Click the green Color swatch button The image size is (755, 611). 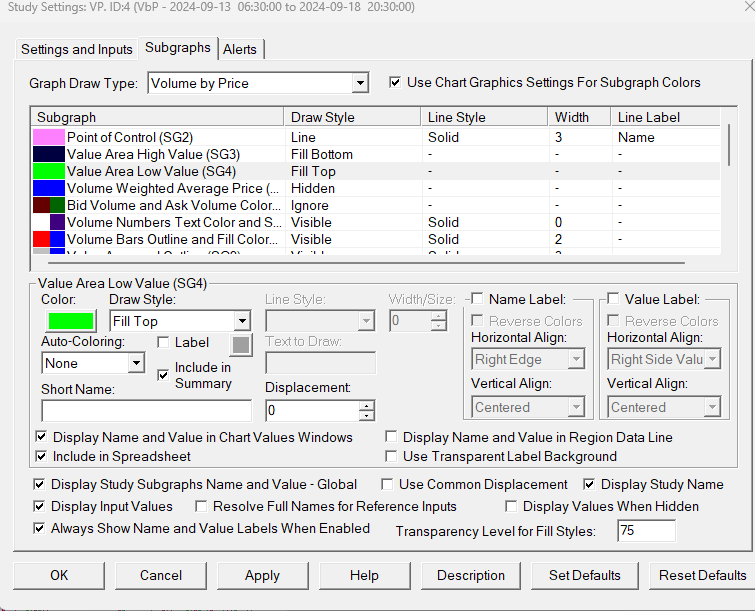point(68,321)
